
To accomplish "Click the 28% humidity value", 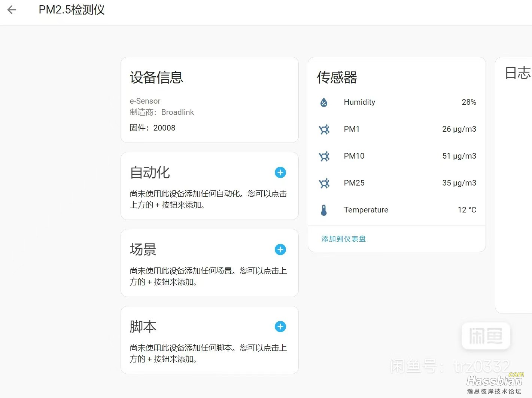I will [469, 102].
